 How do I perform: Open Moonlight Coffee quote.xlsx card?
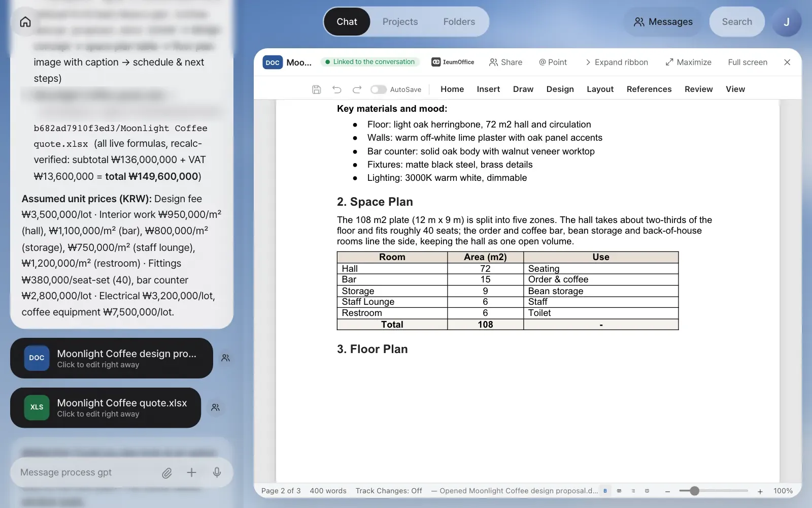(106, 407)
